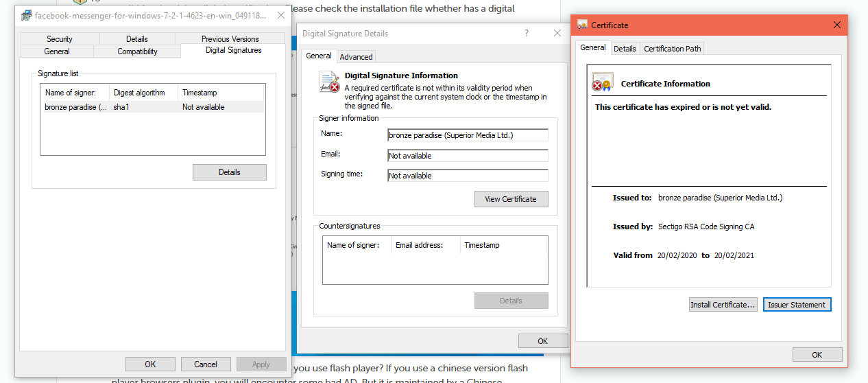Click the Issuer Statement button
Screen dimensions: 868x383
click(x=797, y=305)
